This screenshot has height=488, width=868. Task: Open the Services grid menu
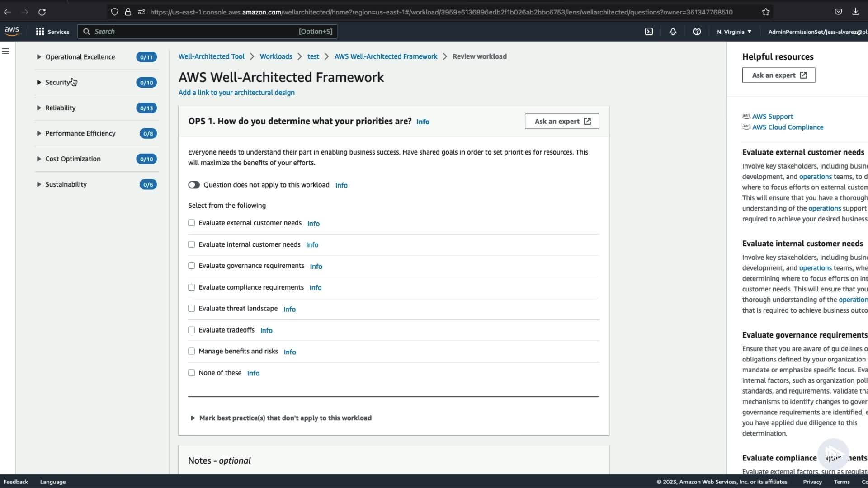pyautogui.click(x=52, y=32)
